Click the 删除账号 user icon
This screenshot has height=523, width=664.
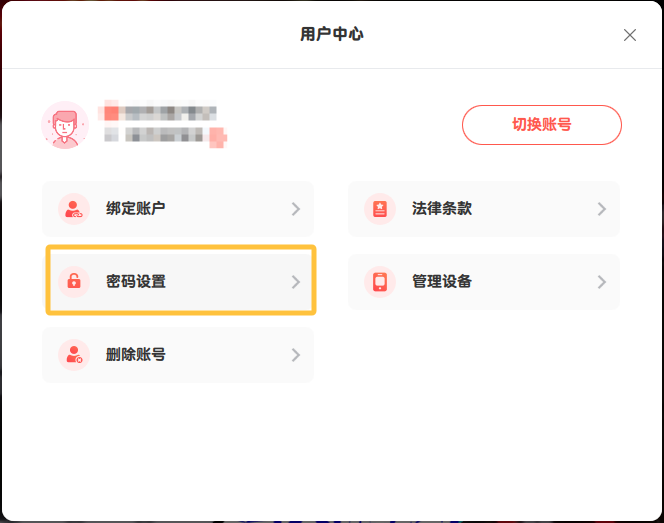pos(73,355)
